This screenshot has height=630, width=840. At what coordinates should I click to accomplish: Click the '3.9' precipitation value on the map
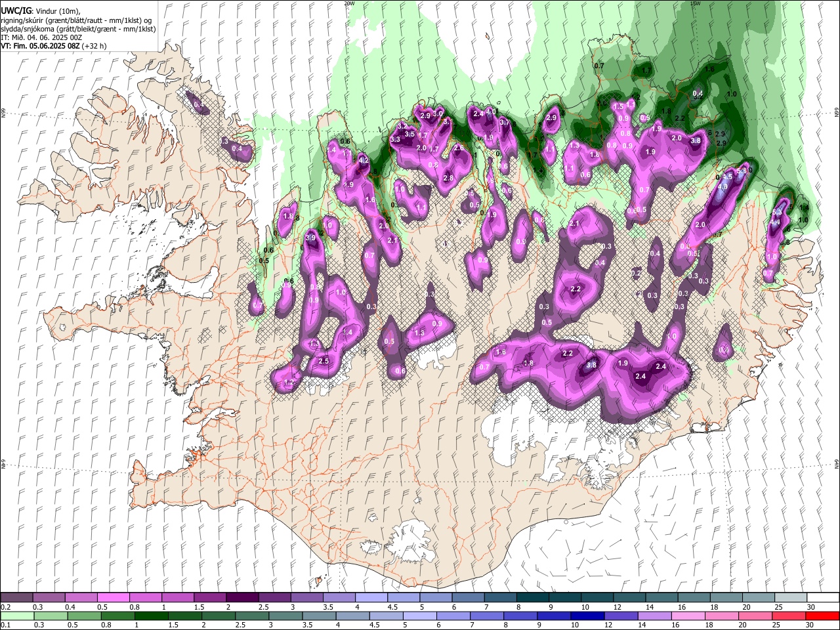(x=310, y=238)
